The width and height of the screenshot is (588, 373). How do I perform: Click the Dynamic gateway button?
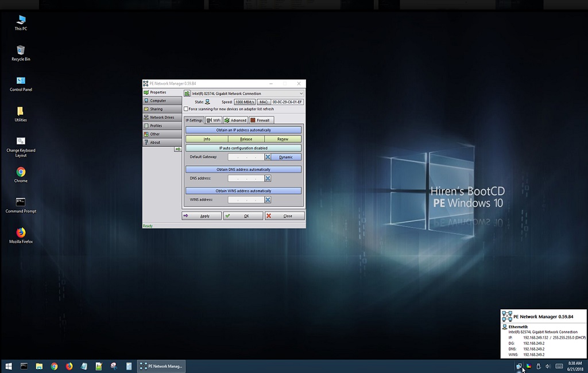coord(286,157)
